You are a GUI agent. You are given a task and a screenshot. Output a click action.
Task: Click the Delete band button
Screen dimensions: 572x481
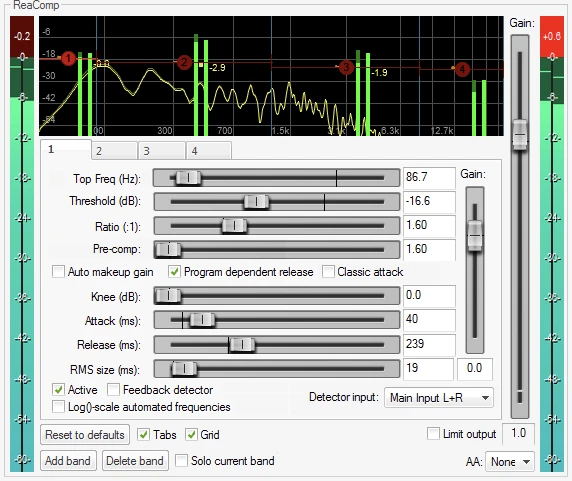[135, 461]
